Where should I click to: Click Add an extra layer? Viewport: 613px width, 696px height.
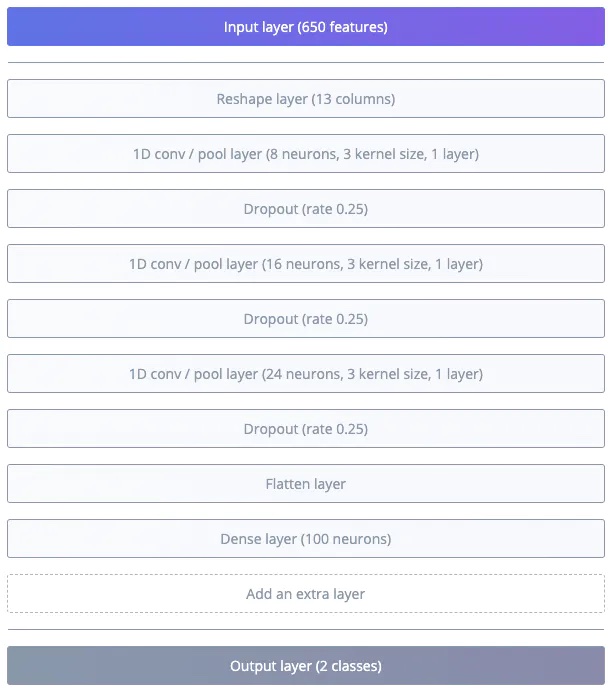tap(306, 594)
